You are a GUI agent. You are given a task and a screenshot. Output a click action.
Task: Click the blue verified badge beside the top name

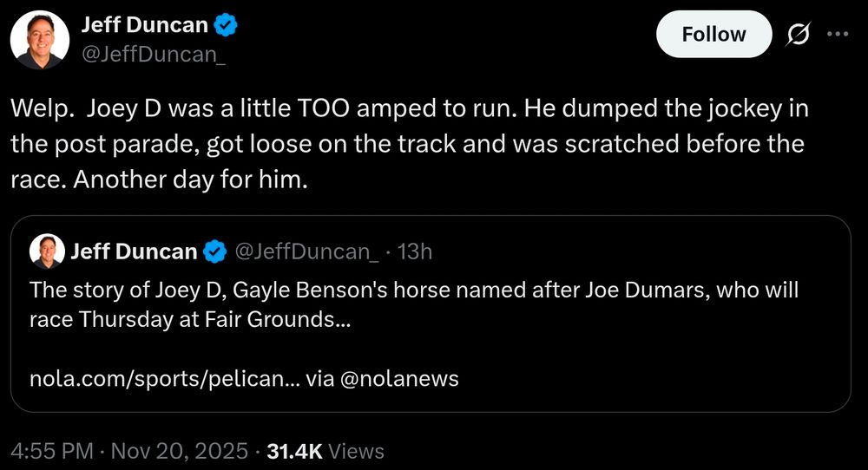coord(227,26)
